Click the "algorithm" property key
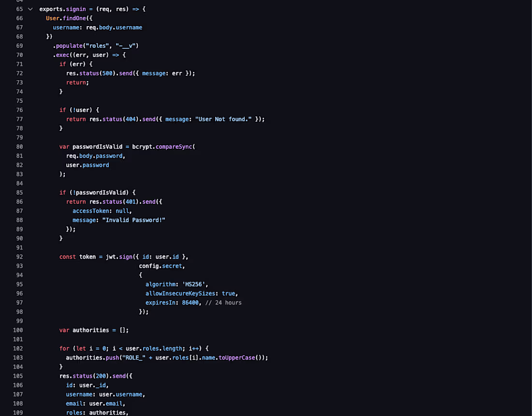 tap(161, 284)
